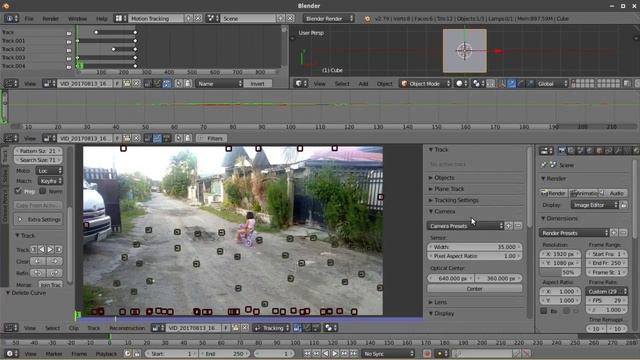640x360 pixels.
Task: Adjust the sensor Width 35.000 field
Action: tap(475, 247)
